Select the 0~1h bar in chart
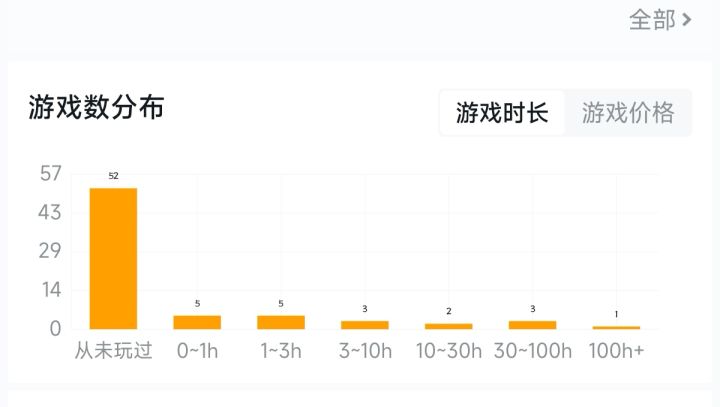Image resolution: width=720 pixels, height=407 pixels. 197,322
